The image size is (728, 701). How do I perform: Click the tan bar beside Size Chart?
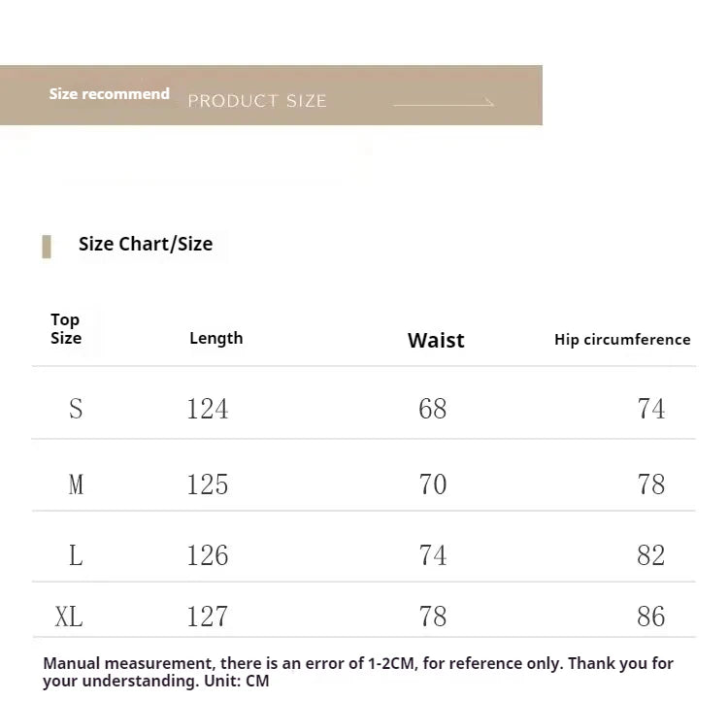pyautogui.click(x=47, y=247)
